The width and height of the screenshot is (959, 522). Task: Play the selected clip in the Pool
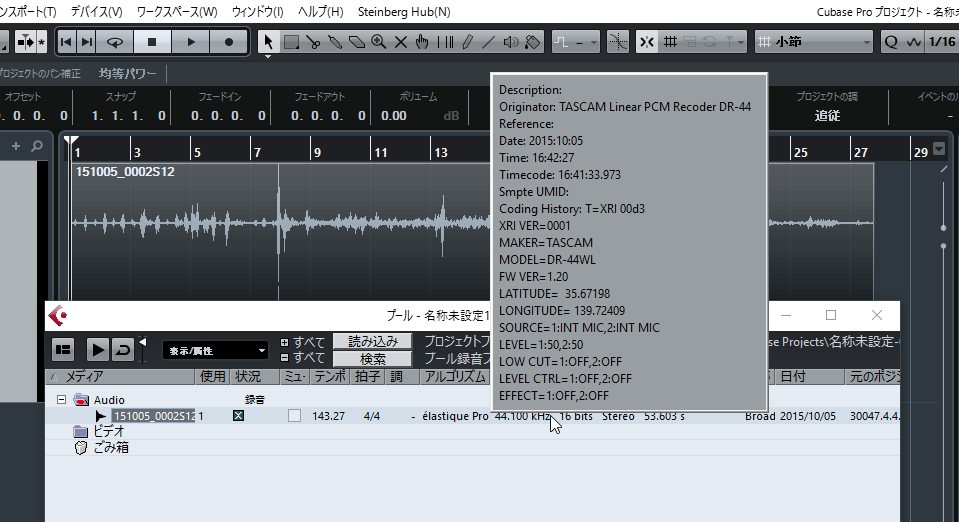(x=97, y=350)
